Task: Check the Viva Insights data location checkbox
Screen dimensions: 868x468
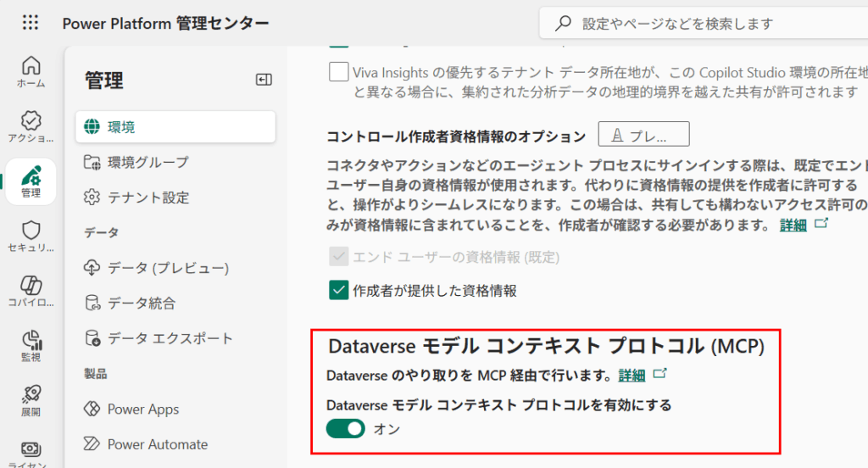Action: [338, 71]
